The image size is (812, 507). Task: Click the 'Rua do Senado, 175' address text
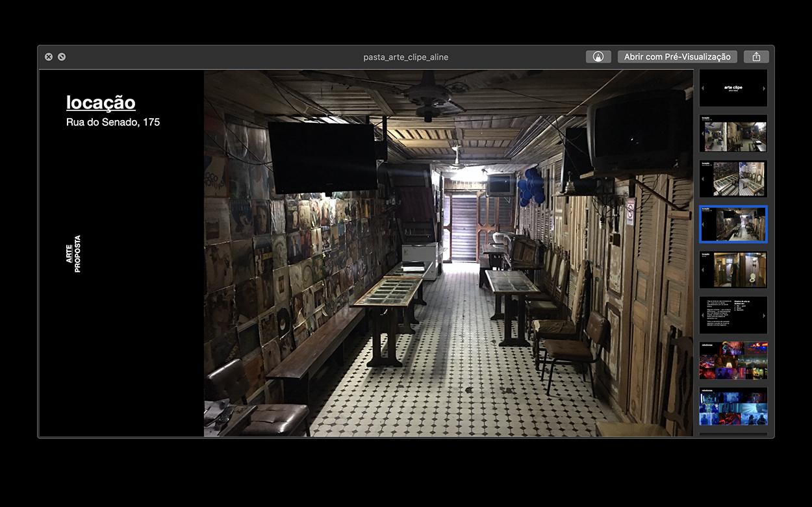coord(113,122)
